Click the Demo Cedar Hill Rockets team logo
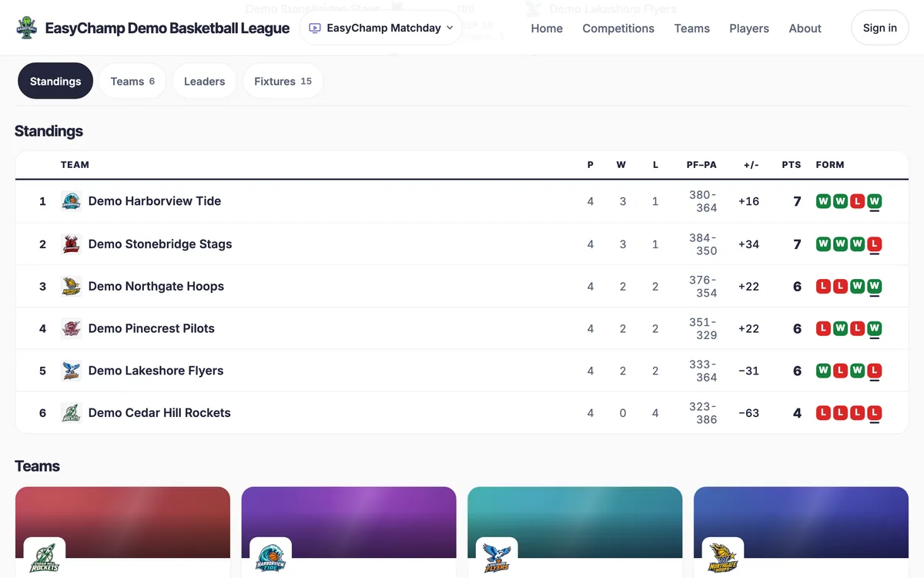The width and height of the screenshot is (924, 578). (x=71, y=413)
